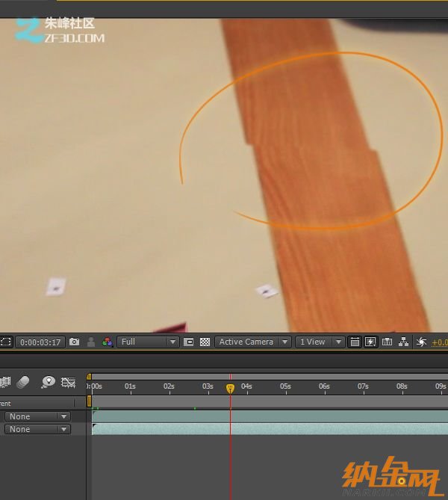Viewport: 448px width, 500px height.
Task: Click the Timeline button in viewer bar
Action: [387, 342]
